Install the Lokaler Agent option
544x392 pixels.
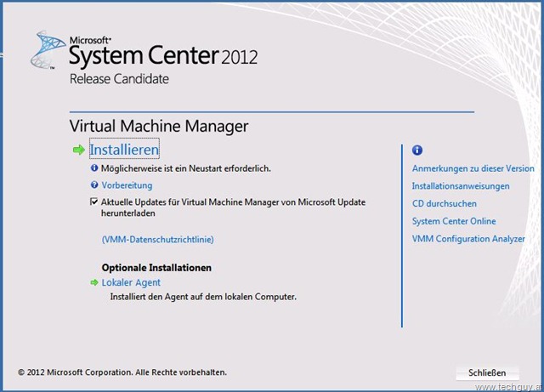131,282
